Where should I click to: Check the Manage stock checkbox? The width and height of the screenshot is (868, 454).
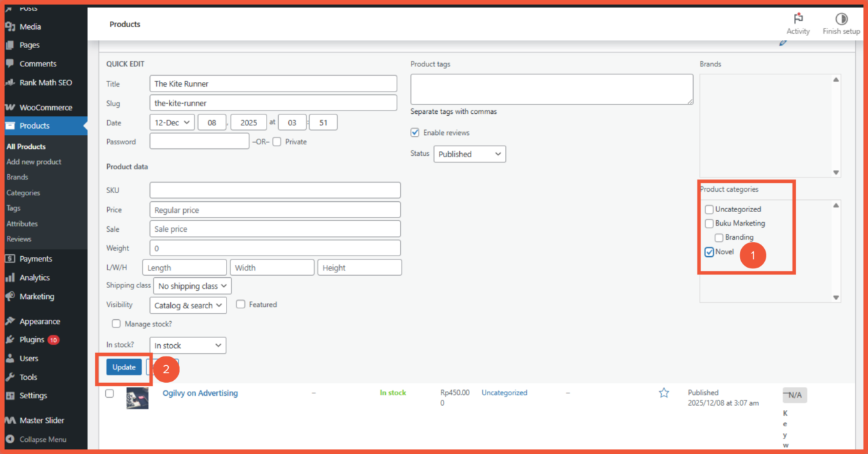(x=116, y=324)
